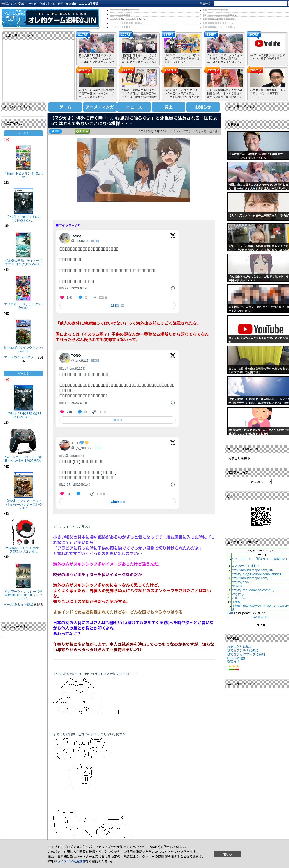The image size is (289, 868).
Task: Switch to the お知らせ tab
Action: [x=203, y=107]
